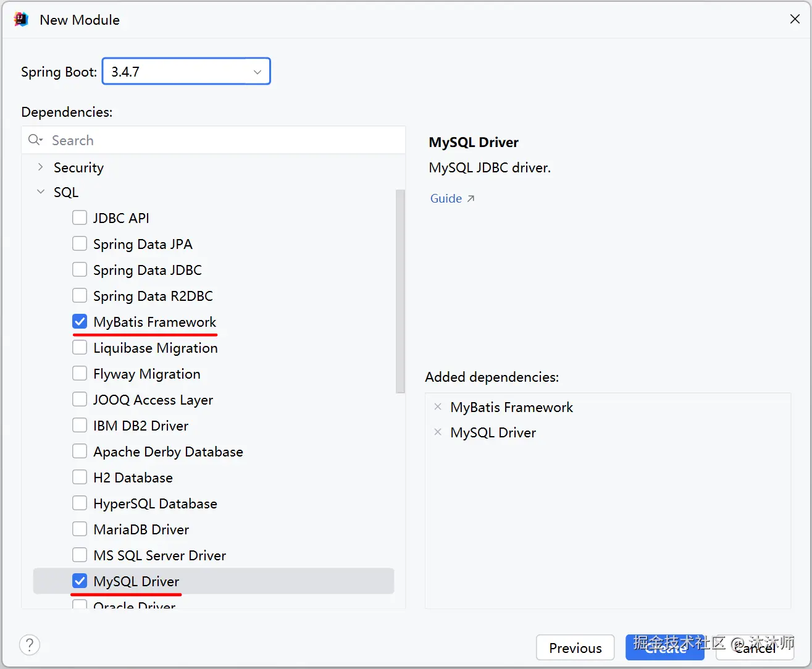Enable the MariaDB Driver checkbox
Viewport: 812px width, 669px height.
tap(80, 529)
